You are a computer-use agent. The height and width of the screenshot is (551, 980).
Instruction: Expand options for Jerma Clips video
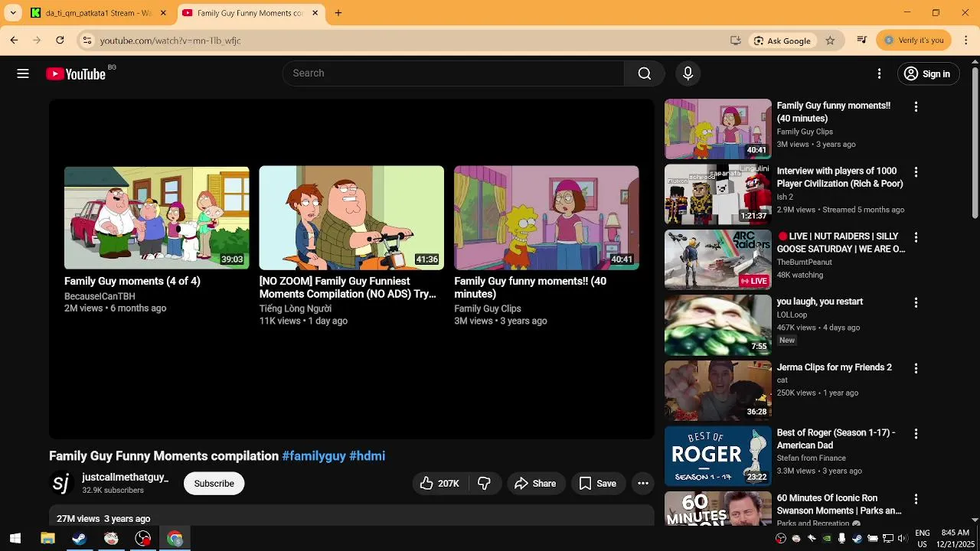pos(916,368)
